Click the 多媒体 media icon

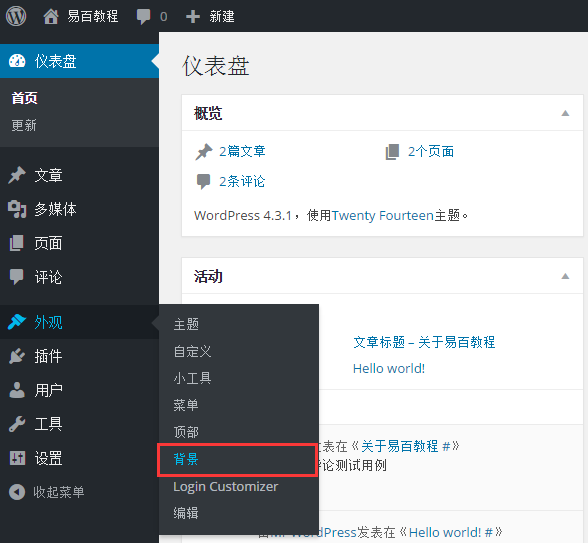pos(17,209)
